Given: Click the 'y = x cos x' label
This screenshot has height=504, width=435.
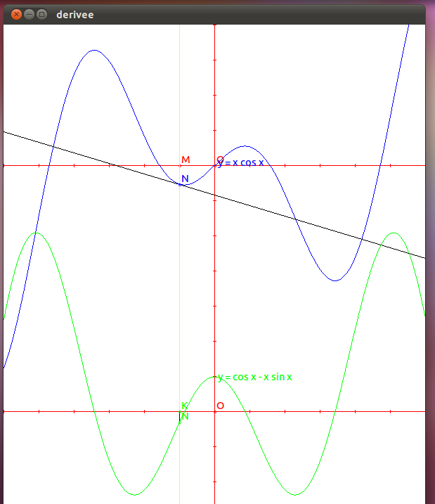Looking at the screenshot, I should tap(240, 162).
